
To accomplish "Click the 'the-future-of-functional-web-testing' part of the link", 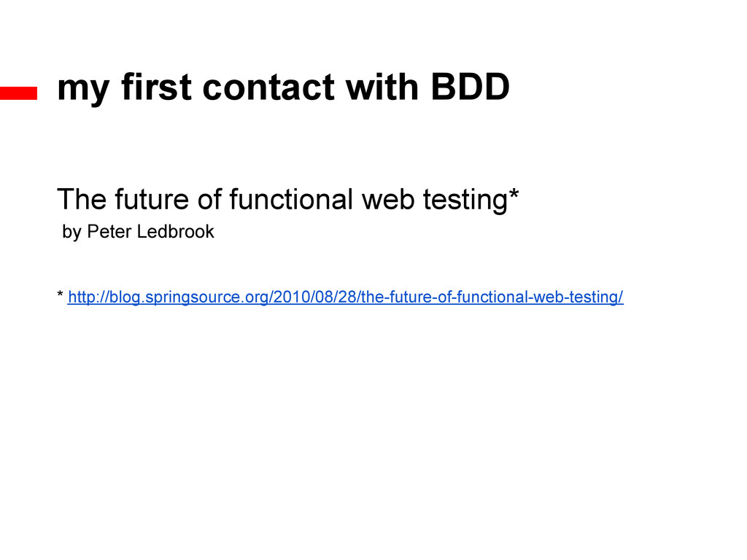I will [x=489, y=297].
